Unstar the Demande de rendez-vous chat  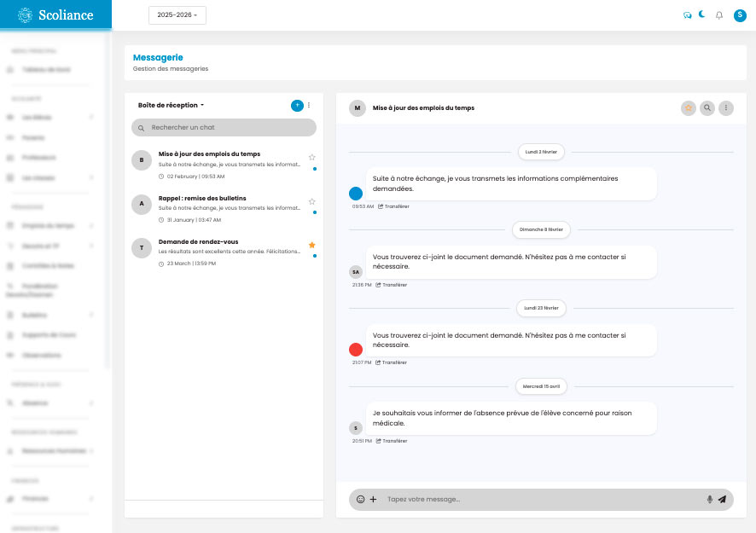tap(312, 245)
